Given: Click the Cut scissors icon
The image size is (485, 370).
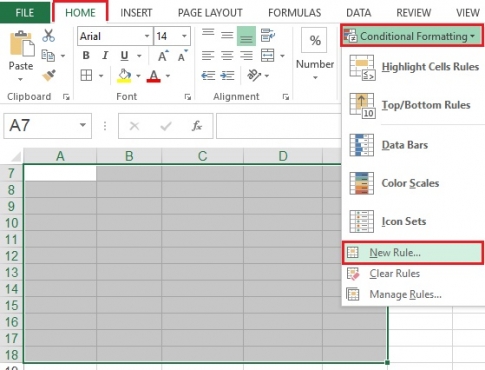Looking at the screenshot, I should click(x=48, y=35).
